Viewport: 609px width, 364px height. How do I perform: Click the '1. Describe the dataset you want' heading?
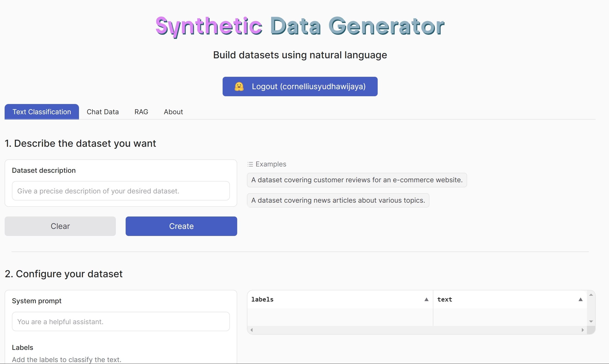(80, 143)
